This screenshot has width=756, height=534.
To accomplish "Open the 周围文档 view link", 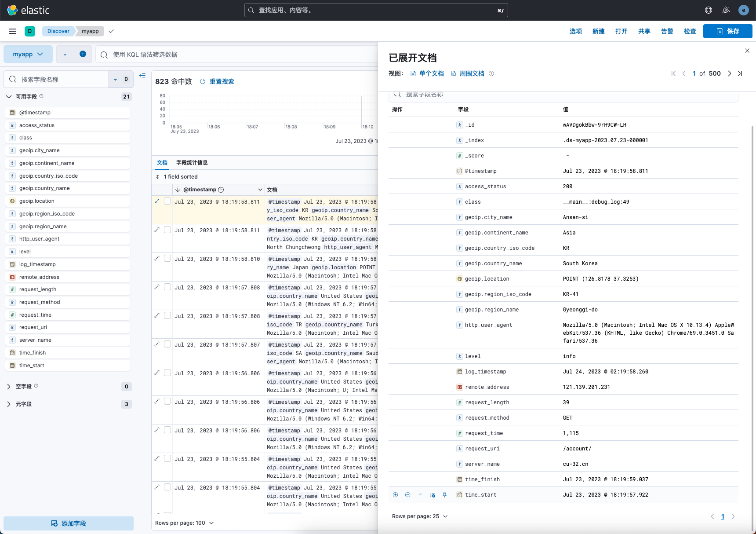I will (x=468, y=73).
